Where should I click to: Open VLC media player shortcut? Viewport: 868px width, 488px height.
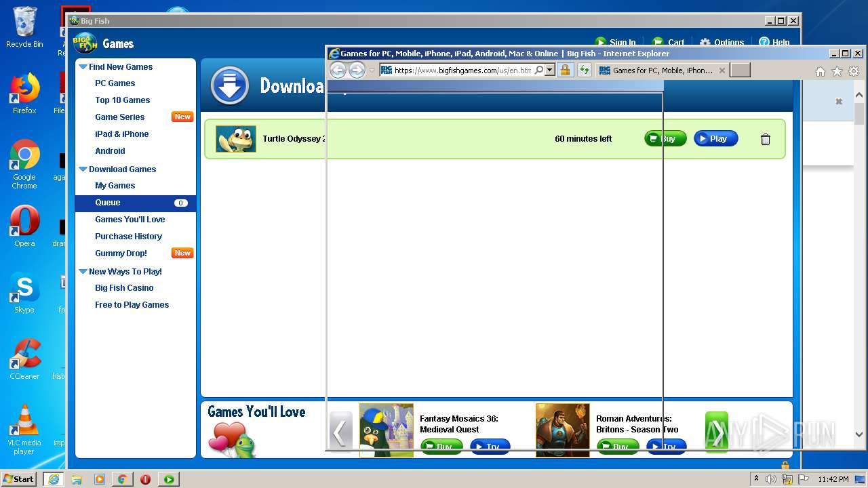click(x=24, y=430)
